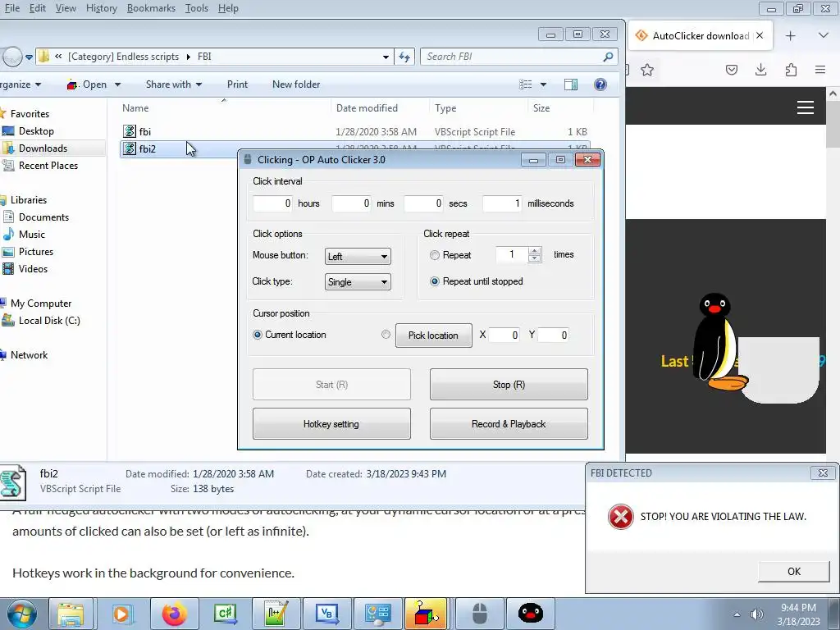Viewport: 840px width, 630px height.
Task: Select Current location radio button
Action: click(x=258, y=335)
